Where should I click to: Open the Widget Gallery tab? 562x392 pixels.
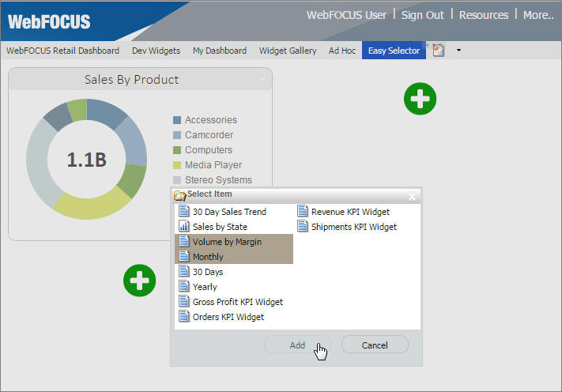point(288,51)
